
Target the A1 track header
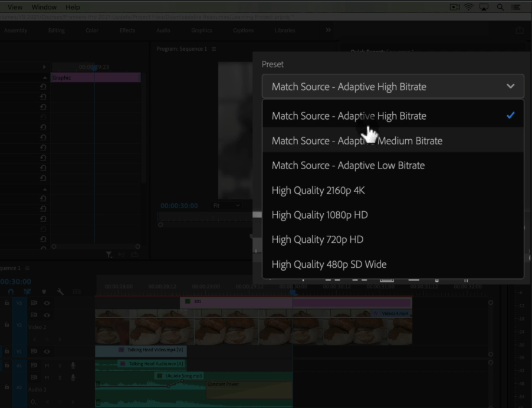[x=19, y=366]
